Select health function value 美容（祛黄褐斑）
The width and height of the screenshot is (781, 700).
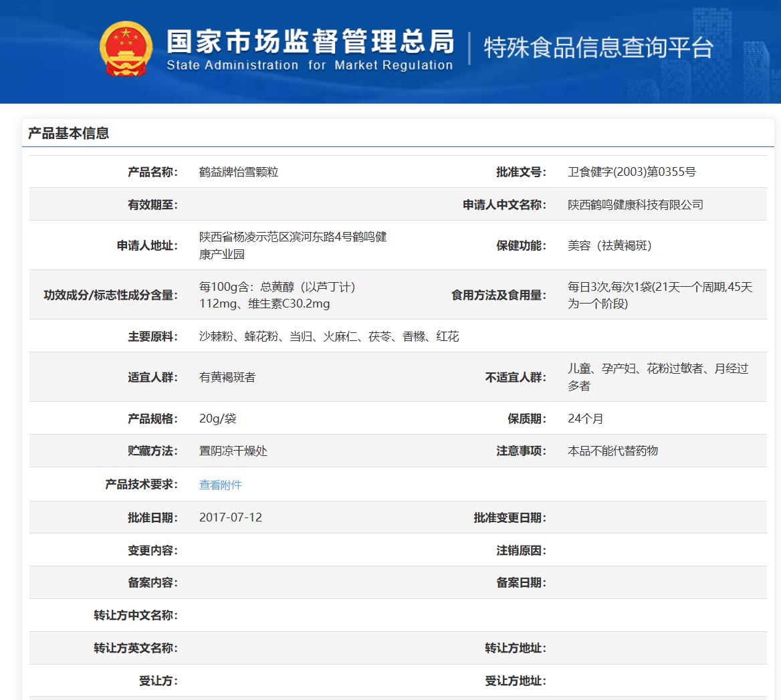point(610,245)
